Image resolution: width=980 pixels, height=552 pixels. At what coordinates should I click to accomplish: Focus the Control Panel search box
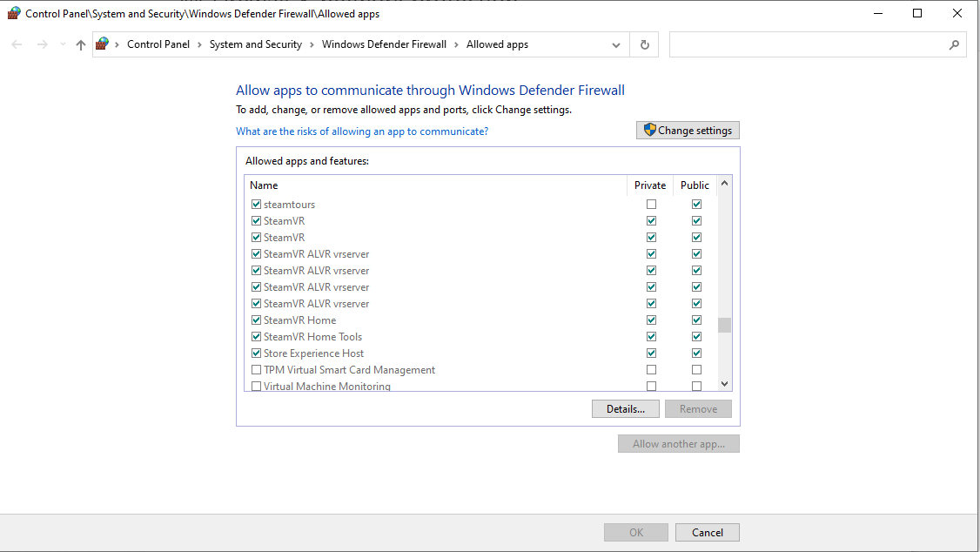point(817,45)
